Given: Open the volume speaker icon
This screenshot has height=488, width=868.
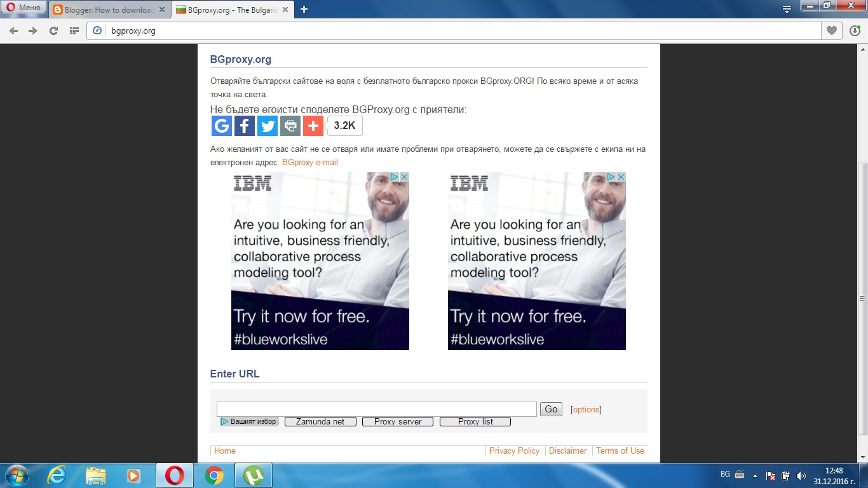Looking at the screenshot, I should [801, 475].
